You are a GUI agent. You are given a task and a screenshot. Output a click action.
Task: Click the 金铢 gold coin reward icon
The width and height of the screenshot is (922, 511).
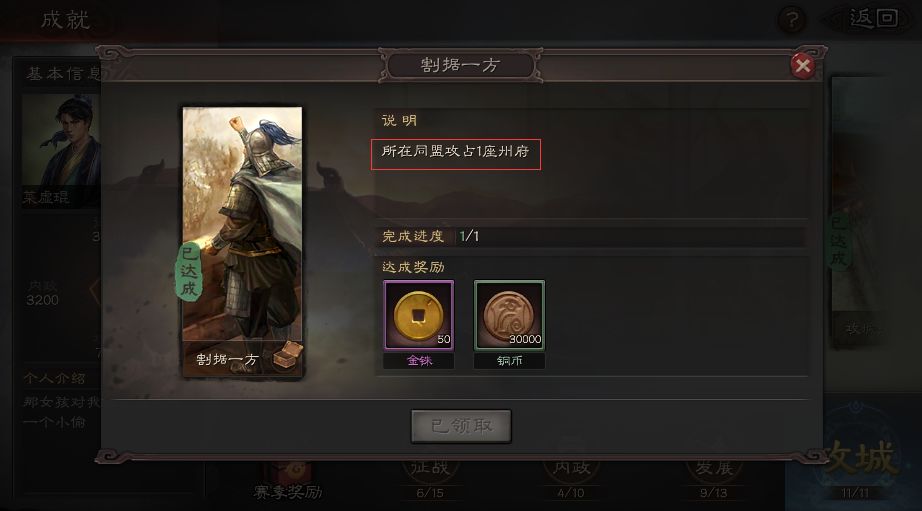tap(419, 315)
